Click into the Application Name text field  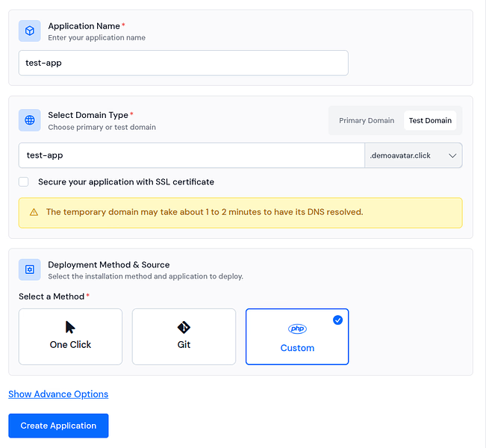[183, 63]
